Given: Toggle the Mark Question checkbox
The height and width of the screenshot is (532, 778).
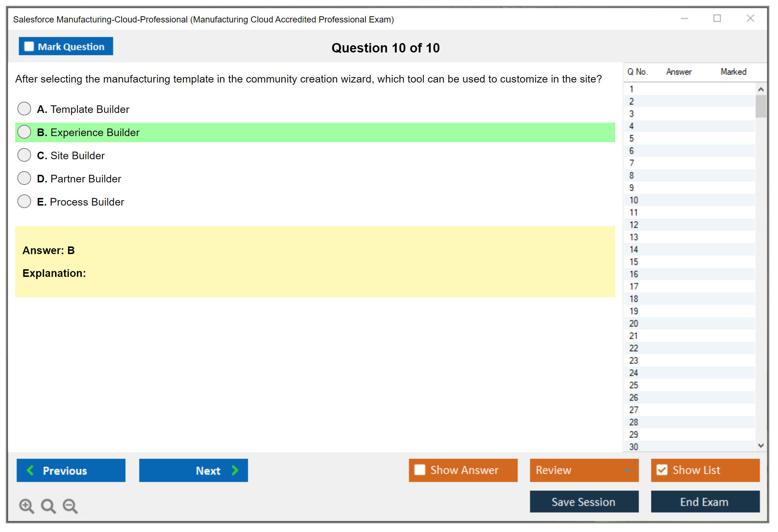Looking at the screenshot, I should click(29, 47).
